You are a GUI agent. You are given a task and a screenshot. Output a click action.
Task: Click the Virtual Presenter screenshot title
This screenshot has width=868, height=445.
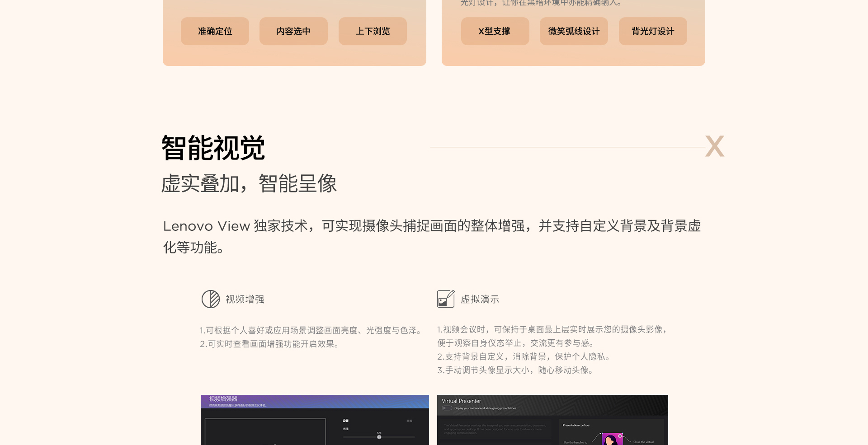(461, 401)
